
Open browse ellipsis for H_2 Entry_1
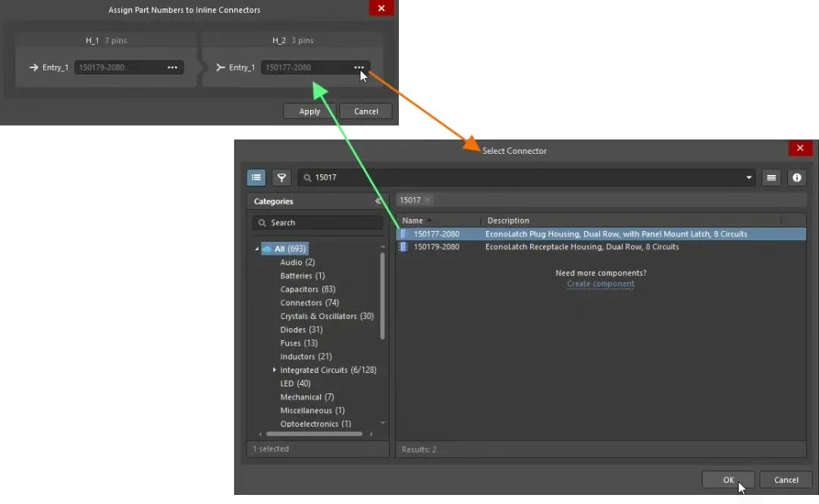click(359, 67)
